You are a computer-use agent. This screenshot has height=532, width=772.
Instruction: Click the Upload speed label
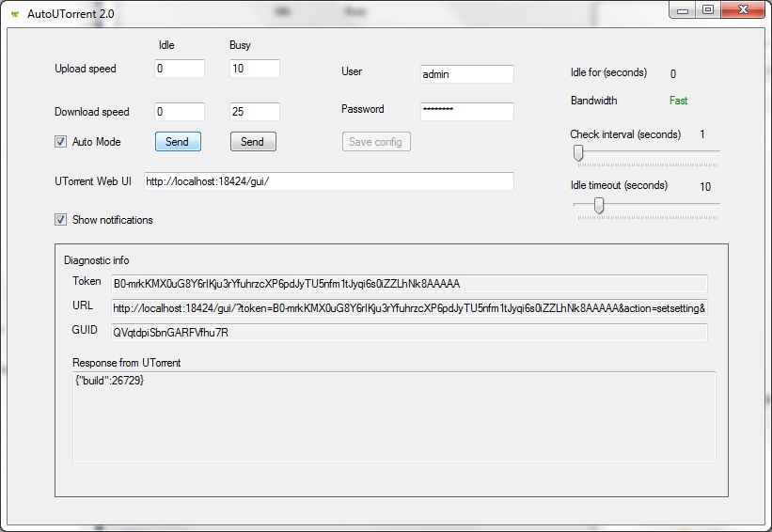tap(86, 69)
